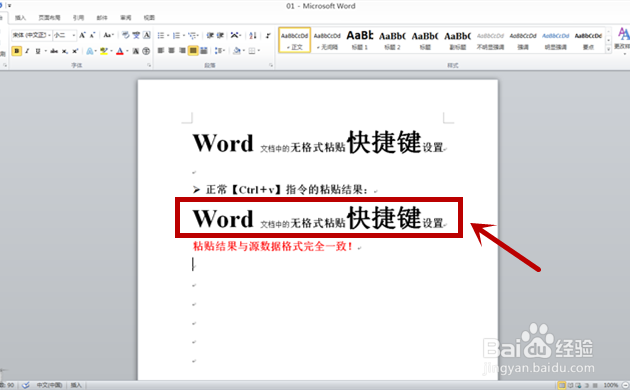This screenshot has height=390, width=630.
Task: Toggle Strikethrough formatting
Action: coord(54,51)
